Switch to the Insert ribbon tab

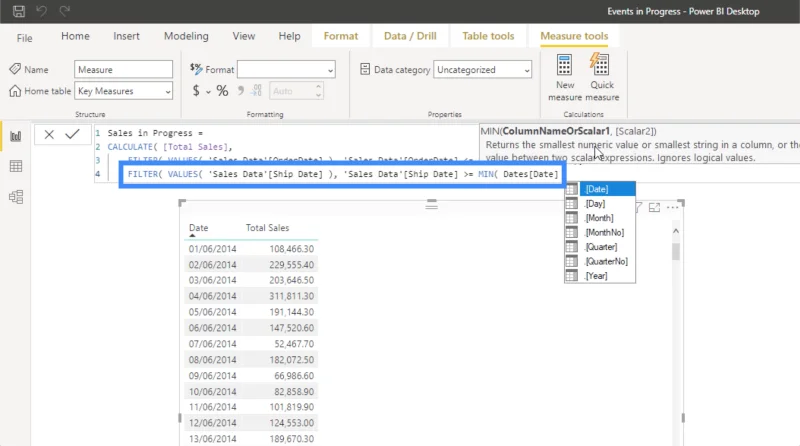(x=126, y=36)
